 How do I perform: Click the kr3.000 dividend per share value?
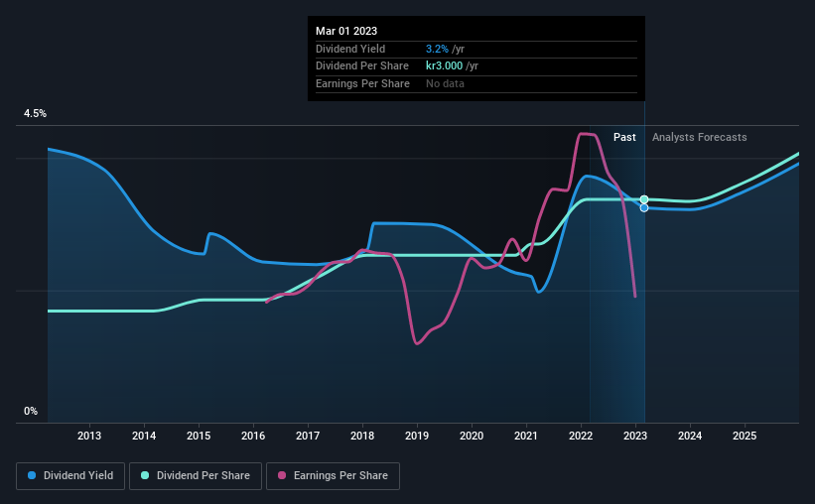tap(444, 66)
